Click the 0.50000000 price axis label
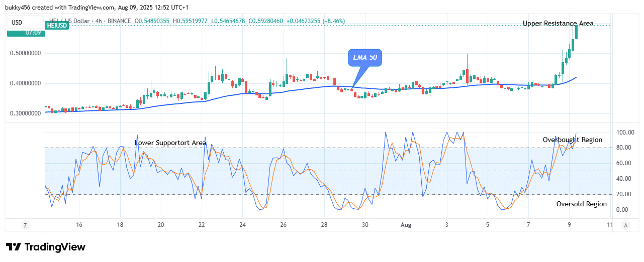Image resolution: width=644 pixels, height=262 pixels. pos(27,53)
